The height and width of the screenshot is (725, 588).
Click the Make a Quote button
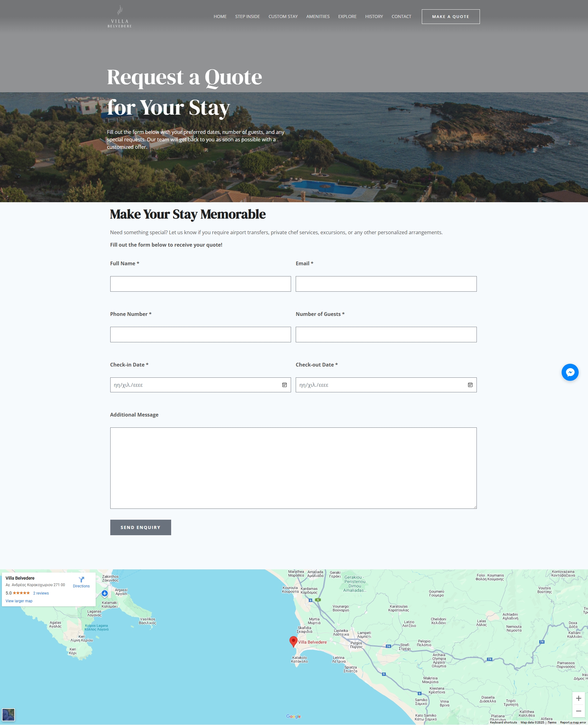450,16
